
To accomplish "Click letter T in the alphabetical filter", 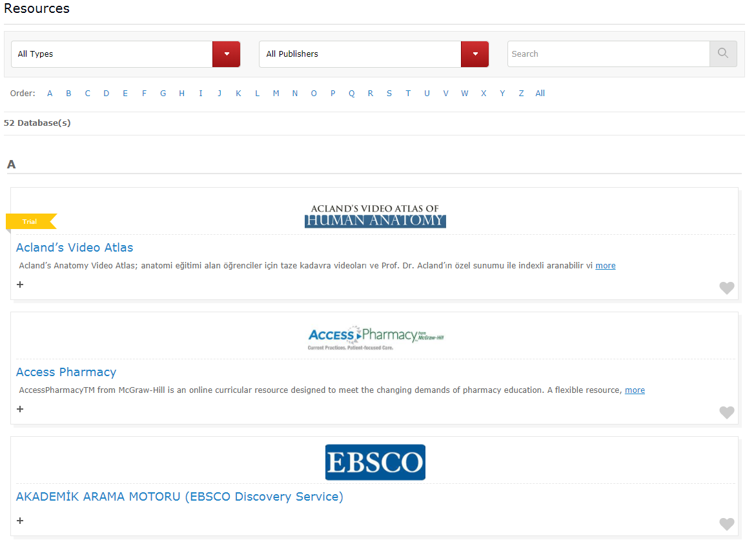I will point(408,93).
